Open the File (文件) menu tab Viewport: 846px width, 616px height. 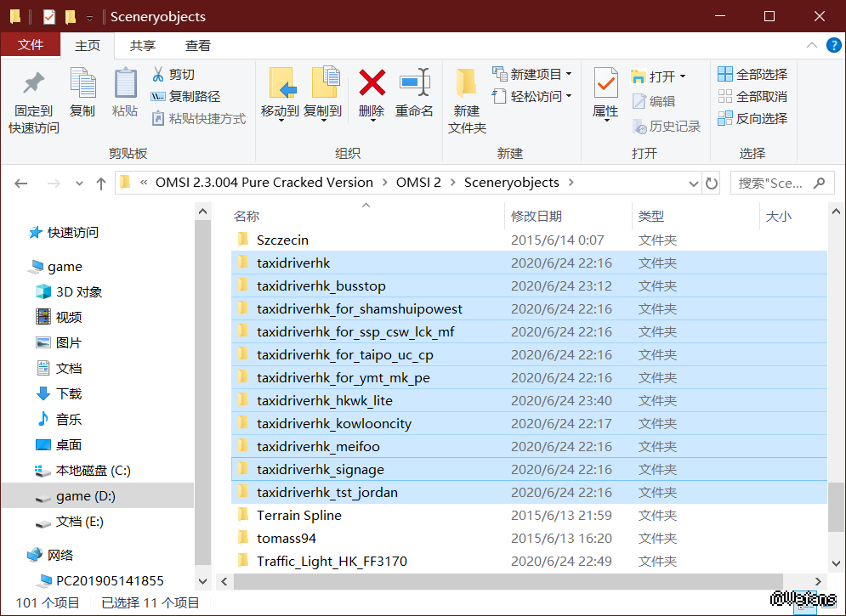tap(31, 46)
